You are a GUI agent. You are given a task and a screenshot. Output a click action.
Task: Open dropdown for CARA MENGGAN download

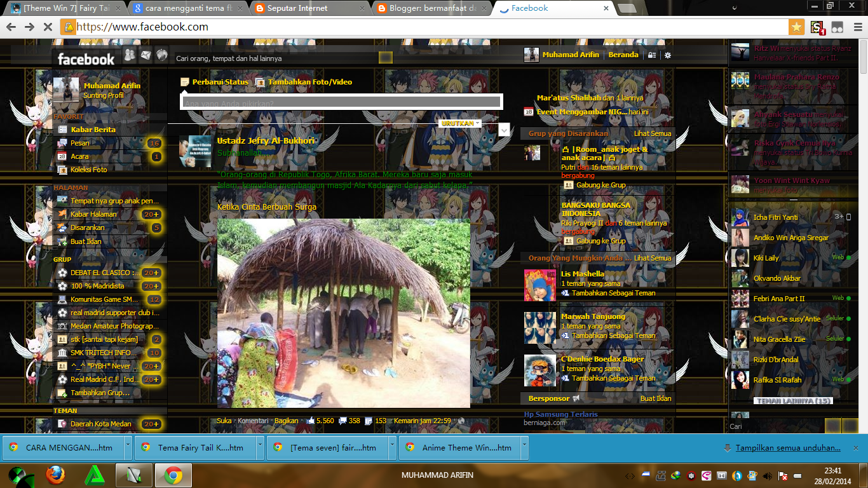[x=128, y=447]
